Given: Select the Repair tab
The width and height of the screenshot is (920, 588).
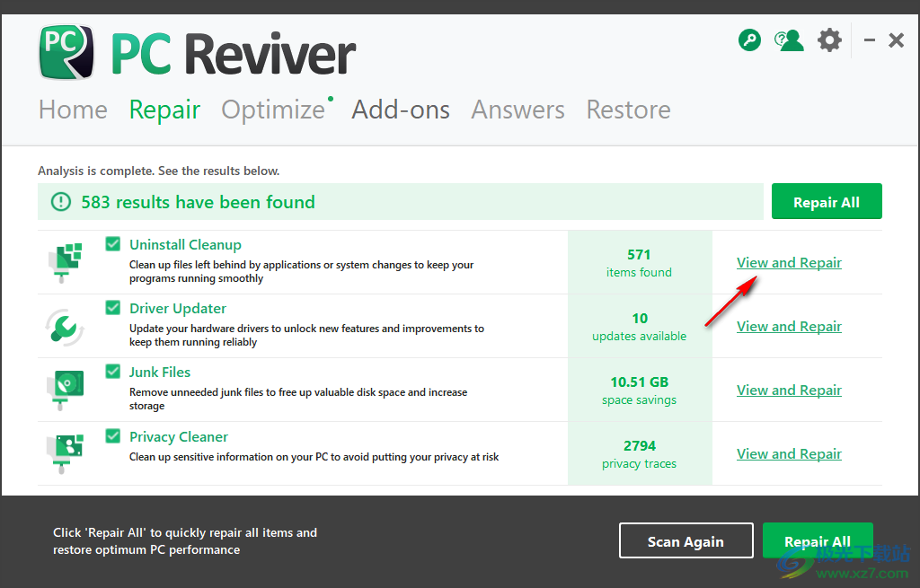Looking at the screenshot, I should 165,110.
